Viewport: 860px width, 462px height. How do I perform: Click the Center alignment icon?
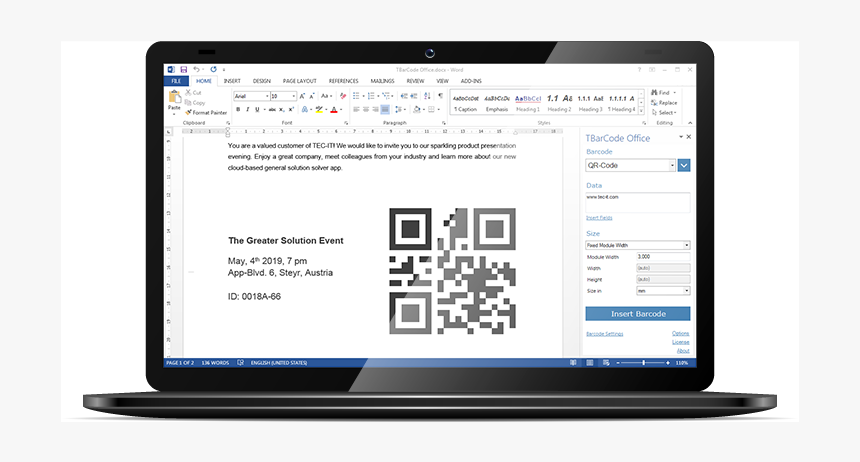(x=366, y=110)
